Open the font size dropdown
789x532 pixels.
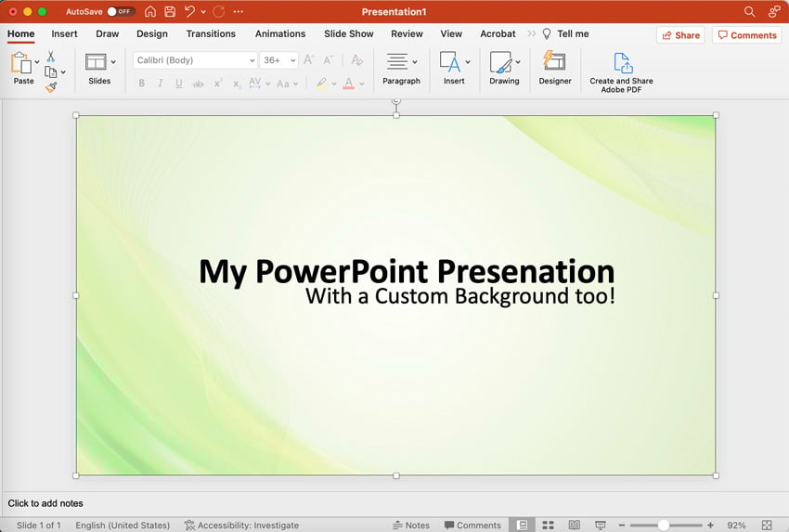tap(293, 60)
